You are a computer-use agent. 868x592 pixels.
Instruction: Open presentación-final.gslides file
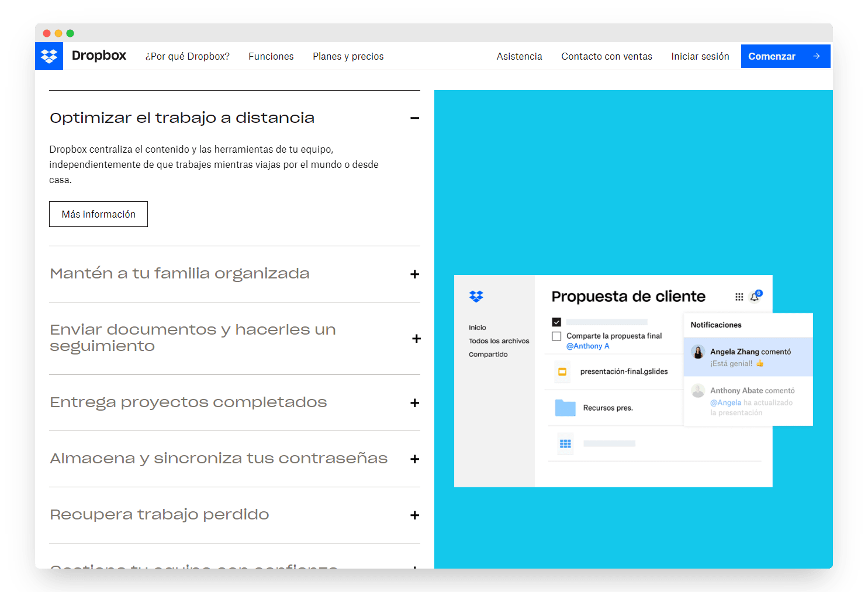click(x=624, y=371)
